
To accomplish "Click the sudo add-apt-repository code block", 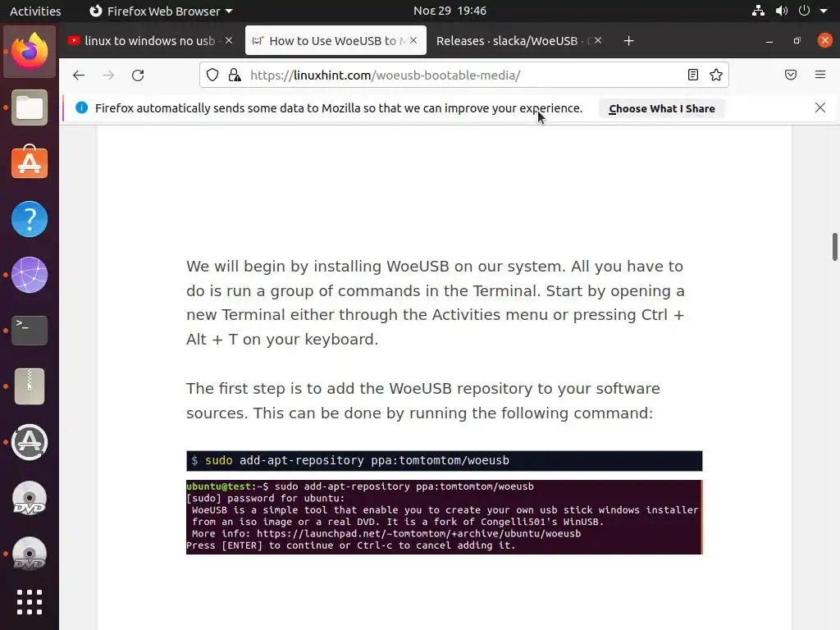I will click(444, 461).
